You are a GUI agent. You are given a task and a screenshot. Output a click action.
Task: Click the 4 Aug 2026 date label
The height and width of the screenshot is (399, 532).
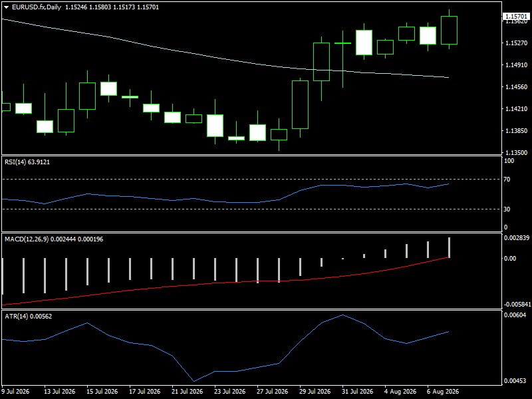[400, 392]
